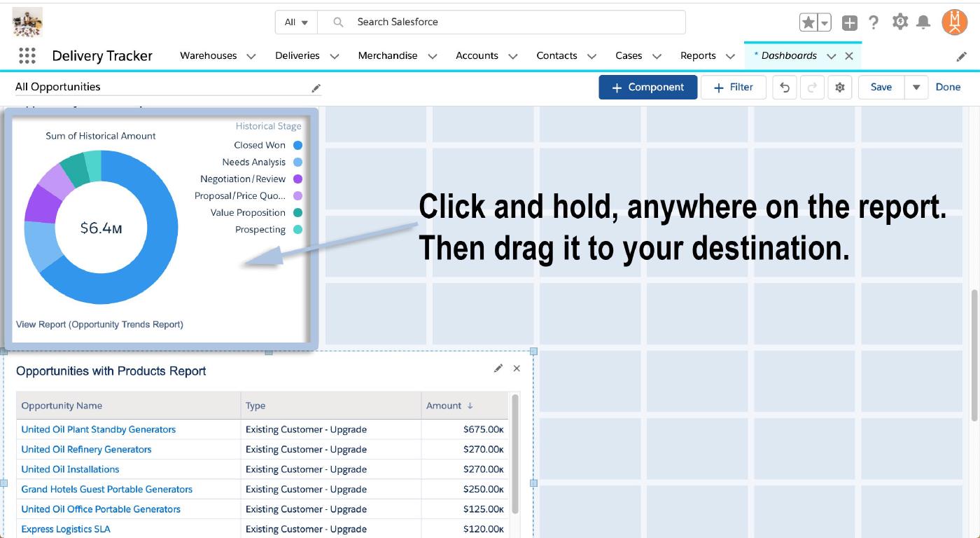Remove the Opportunities with Products Report component
The image size is (980, 538).
coord(517,368)
